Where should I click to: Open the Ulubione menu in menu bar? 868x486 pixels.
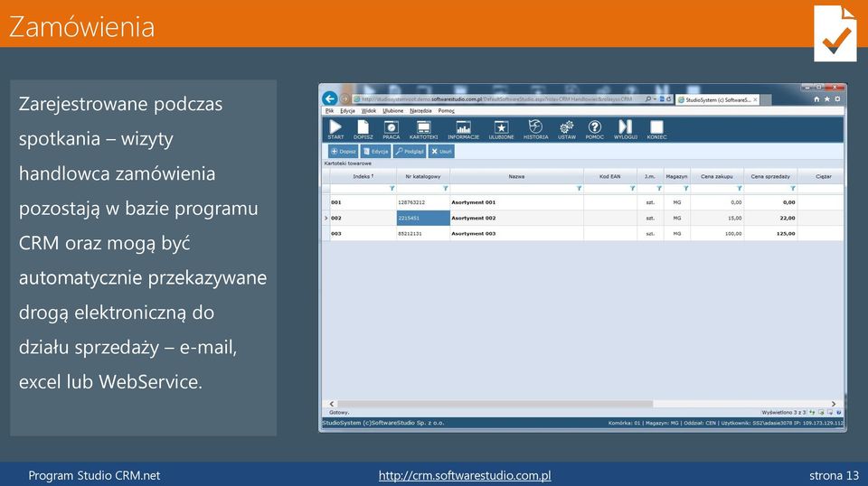click(393, 110)
